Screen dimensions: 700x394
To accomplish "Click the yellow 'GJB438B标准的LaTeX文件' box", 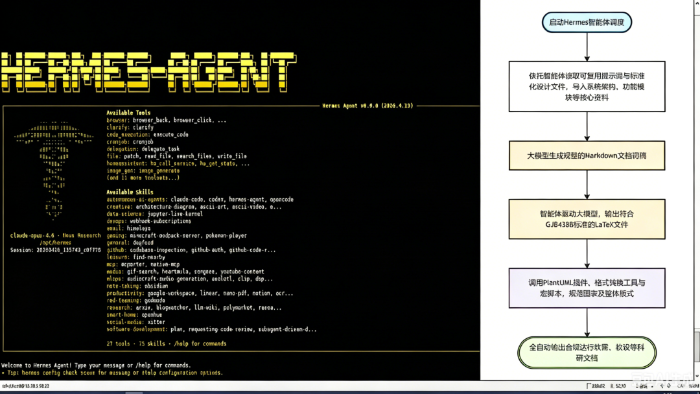I will tap(587, 219).
